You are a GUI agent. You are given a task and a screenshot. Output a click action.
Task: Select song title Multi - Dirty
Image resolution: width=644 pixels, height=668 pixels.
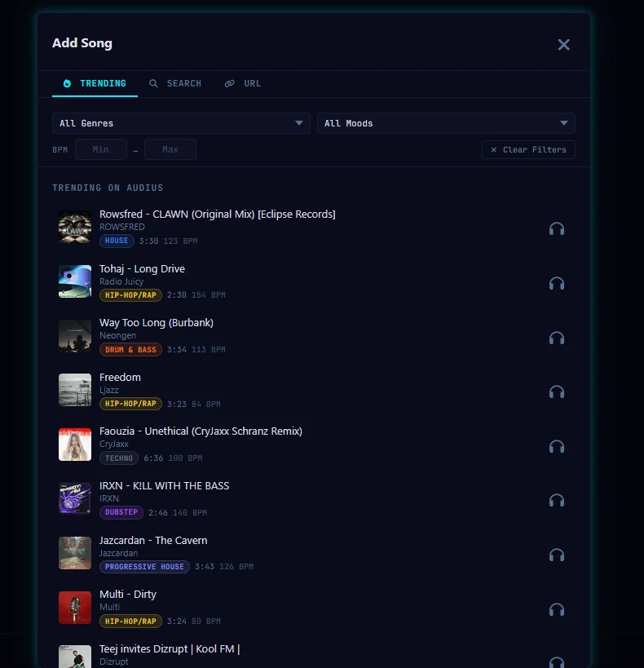click(x=128, y=595)
